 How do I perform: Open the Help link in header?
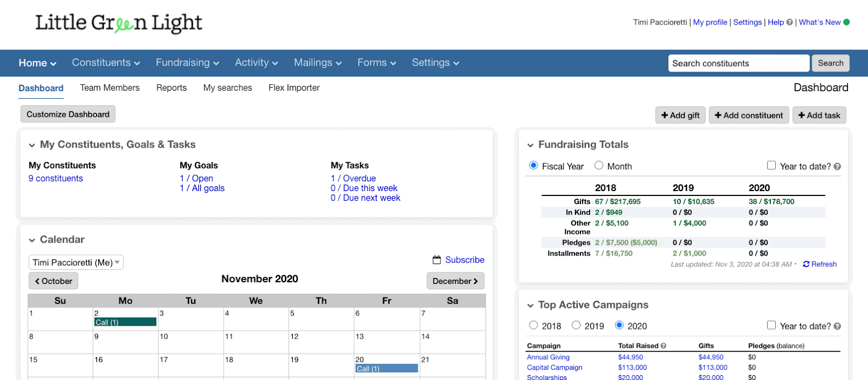[776, 22]
